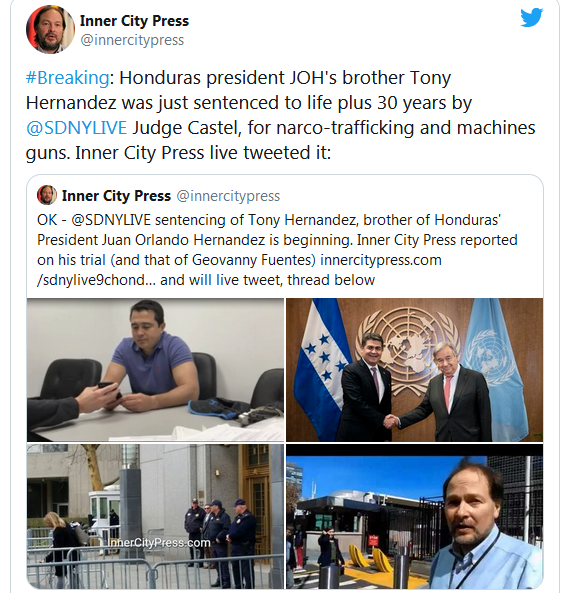577x593 pixels.
Task: View photo of officers outside courthouse
Action: [x=155, y=516]
